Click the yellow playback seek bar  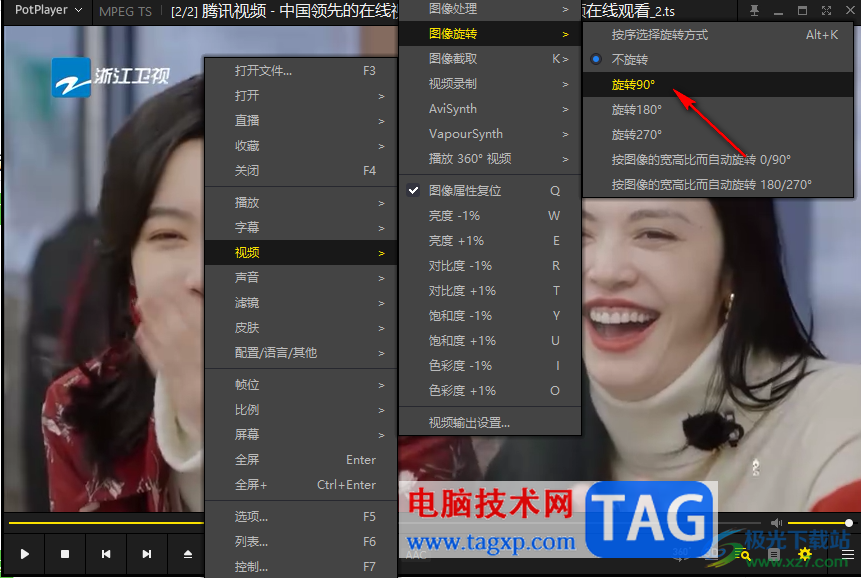click(107, 523)
